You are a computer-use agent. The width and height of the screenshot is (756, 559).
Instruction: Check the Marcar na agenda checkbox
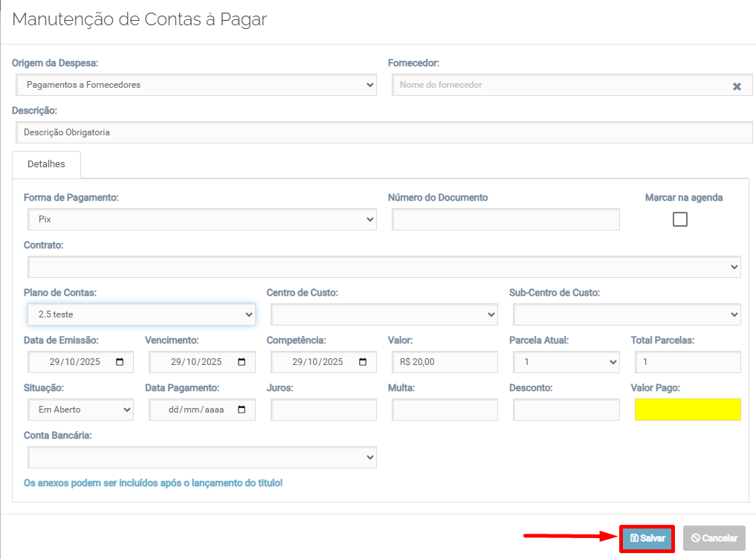[679, 219]
